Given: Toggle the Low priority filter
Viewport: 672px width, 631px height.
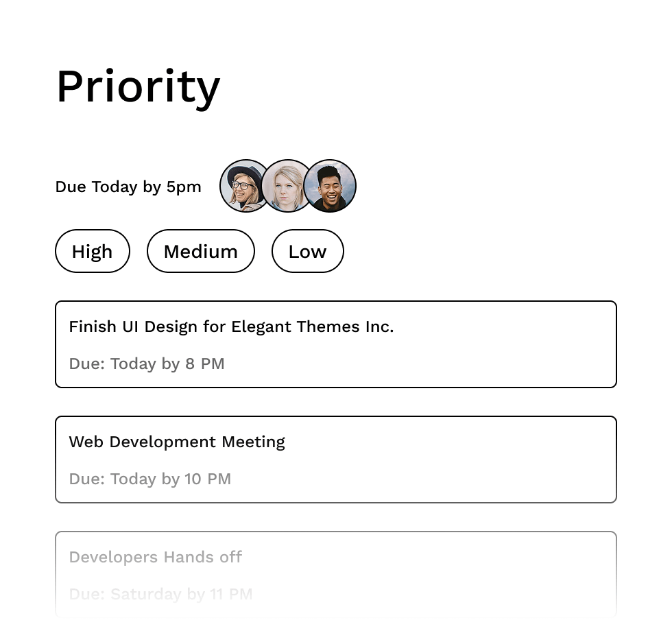Looking at the screenshot, I should 307,251.
